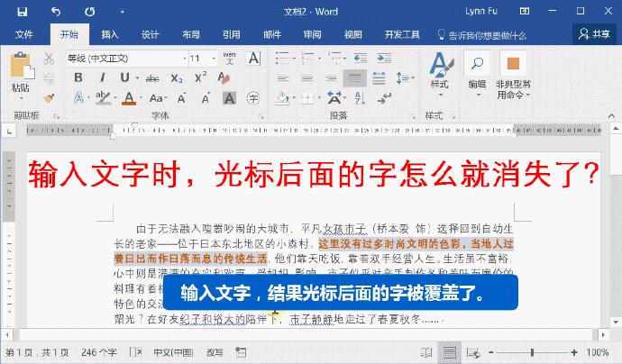Click the increase indent icon

click(384, 59)
